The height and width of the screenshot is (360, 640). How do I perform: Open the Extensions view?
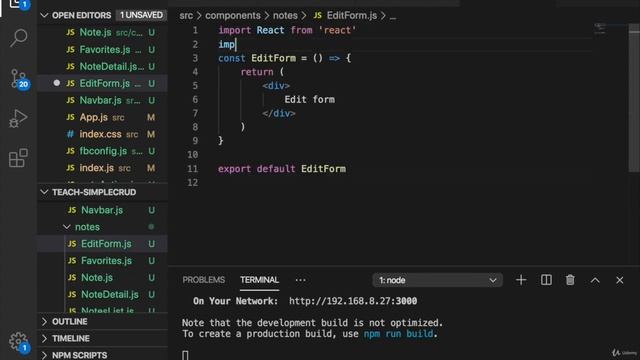click(18, 158)
